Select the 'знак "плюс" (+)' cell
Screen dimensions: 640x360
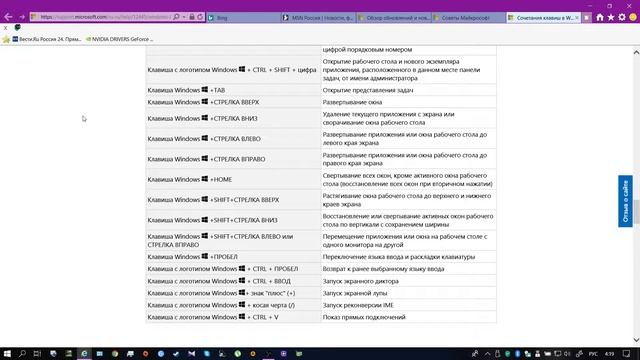(x=233, y=293)
